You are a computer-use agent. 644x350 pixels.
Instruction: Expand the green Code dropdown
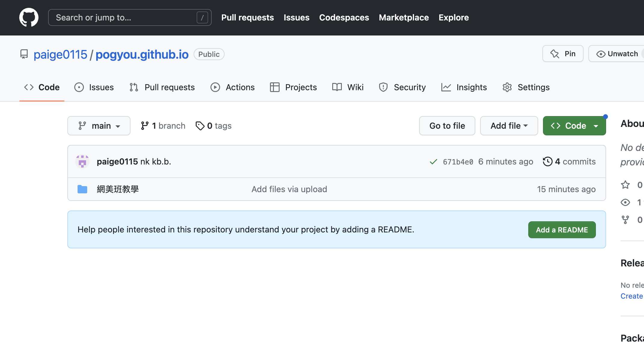coord(574,126)
